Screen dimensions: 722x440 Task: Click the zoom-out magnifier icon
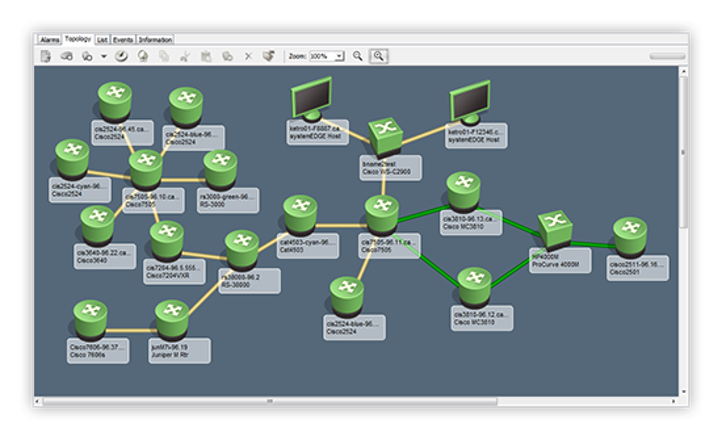(358, 57)
